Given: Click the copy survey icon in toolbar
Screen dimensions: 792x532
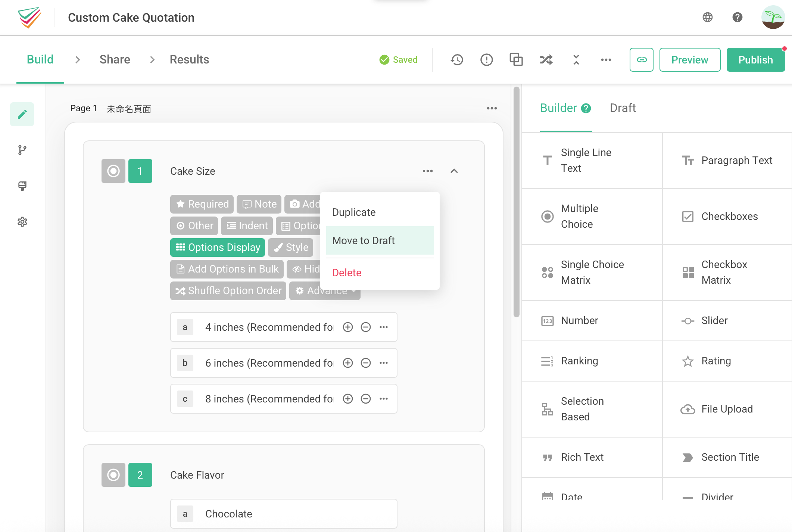Looking at the screenshot, I should (516, 60).
